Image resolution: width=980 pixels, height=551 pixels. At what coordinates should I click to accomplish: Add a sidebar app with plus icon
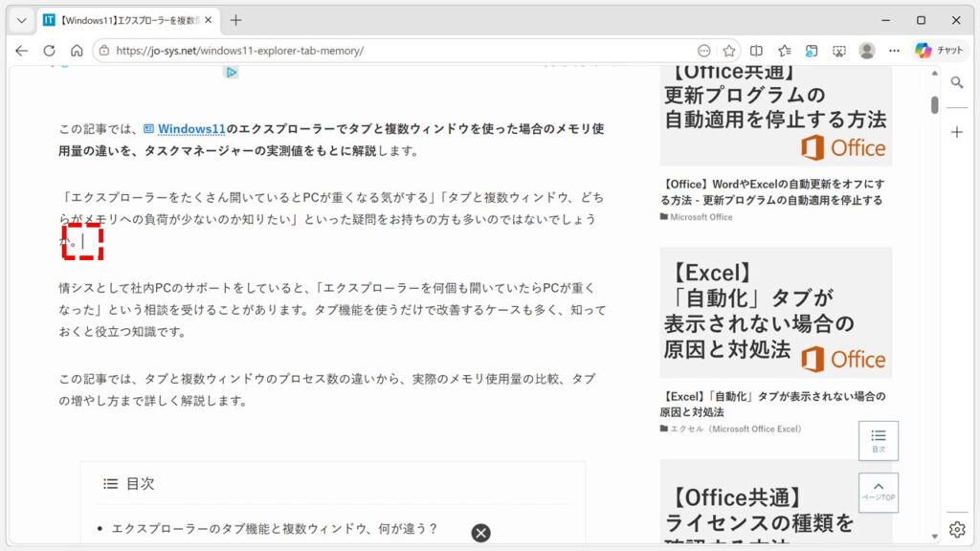tap(957, 132)
